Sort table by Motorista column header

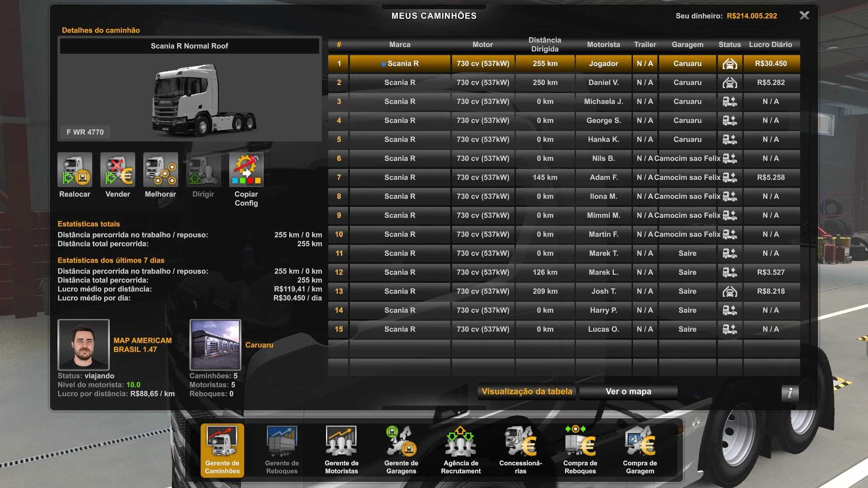tap(603, 44)
